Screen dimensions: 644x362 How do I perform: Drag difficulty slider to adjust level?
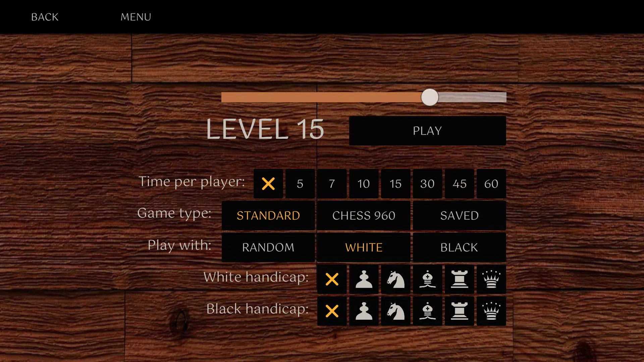(429, 97)
